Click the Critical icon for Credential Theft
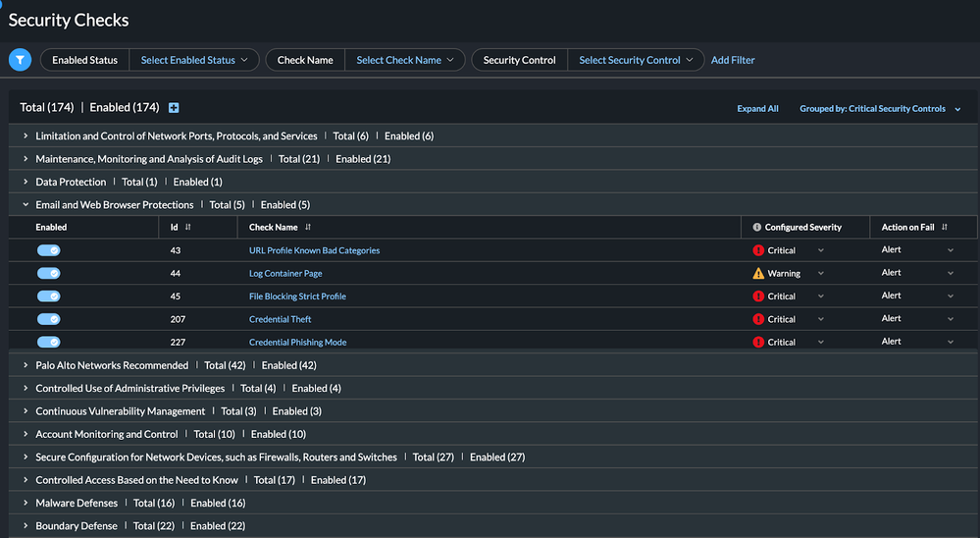 click(x=758, y=319)
